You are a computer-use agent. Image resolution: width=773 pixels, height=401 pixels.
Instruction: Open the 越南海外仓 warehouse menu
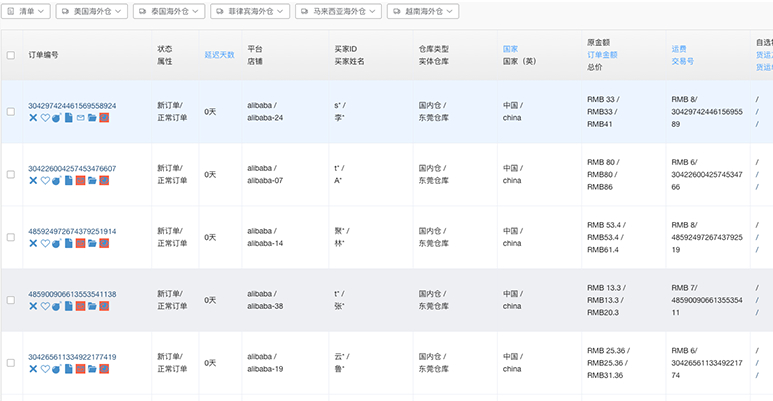(423, 11)
